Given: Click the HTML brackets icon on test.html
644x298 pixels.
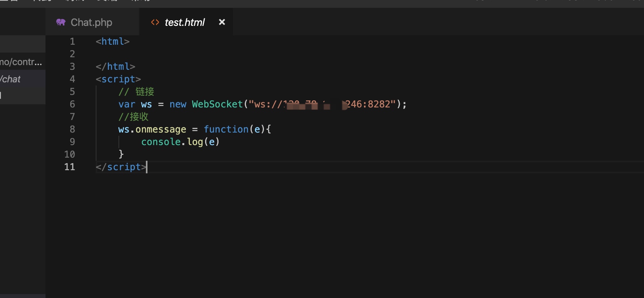Looking at the screenshot, I should 155,22.
